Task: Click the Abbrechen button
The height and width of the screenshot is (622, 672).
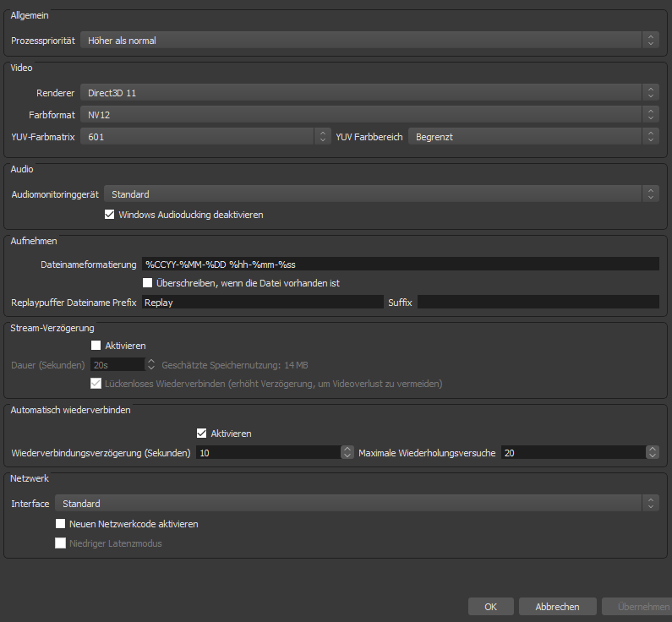Action: [556, 607]
